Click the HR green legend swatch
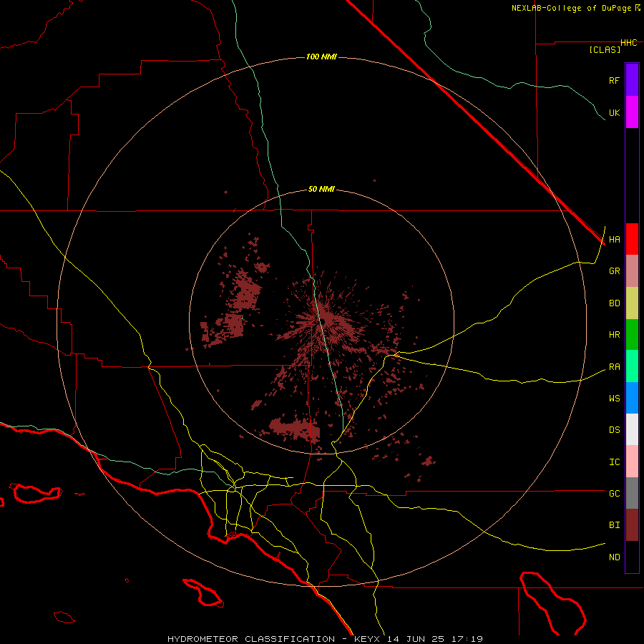 pos(632,335)
